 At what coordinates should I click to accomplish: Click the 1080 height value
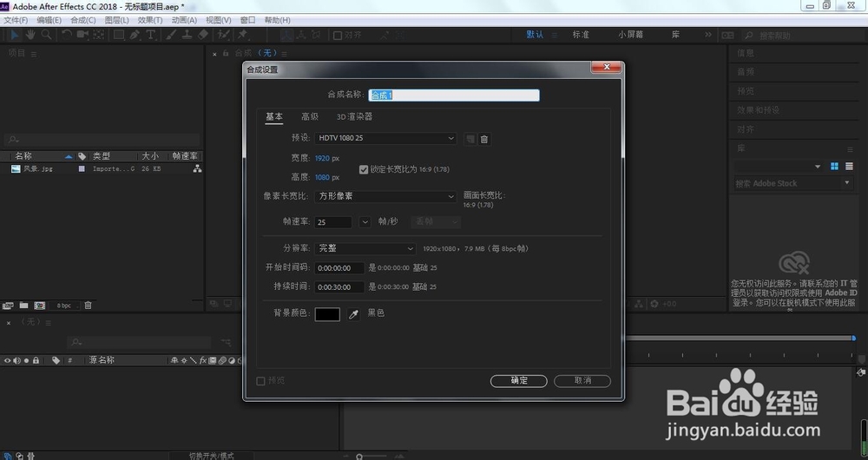pyautogui.click(x=322, y=177)
